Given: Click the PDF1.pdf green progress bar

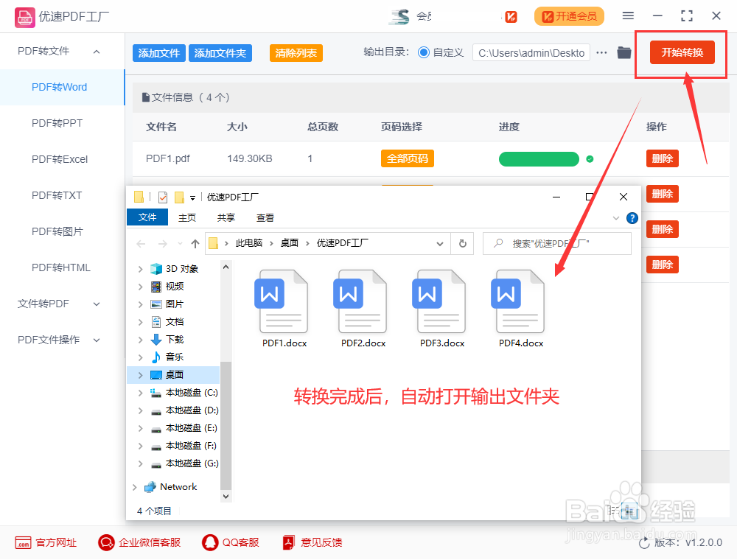Looking at the screenshot, I should [x=539, y=159].
